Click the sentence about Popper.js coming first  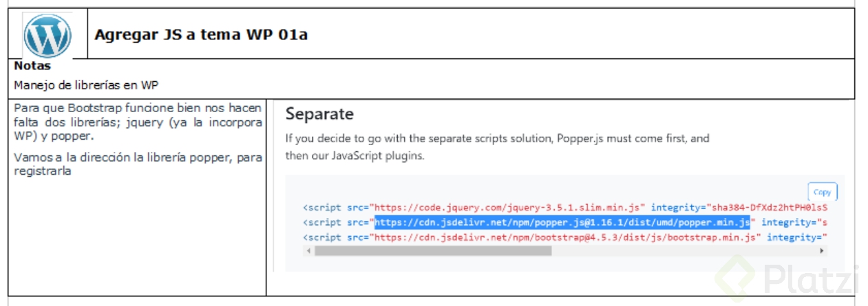(x=497, y=146)
